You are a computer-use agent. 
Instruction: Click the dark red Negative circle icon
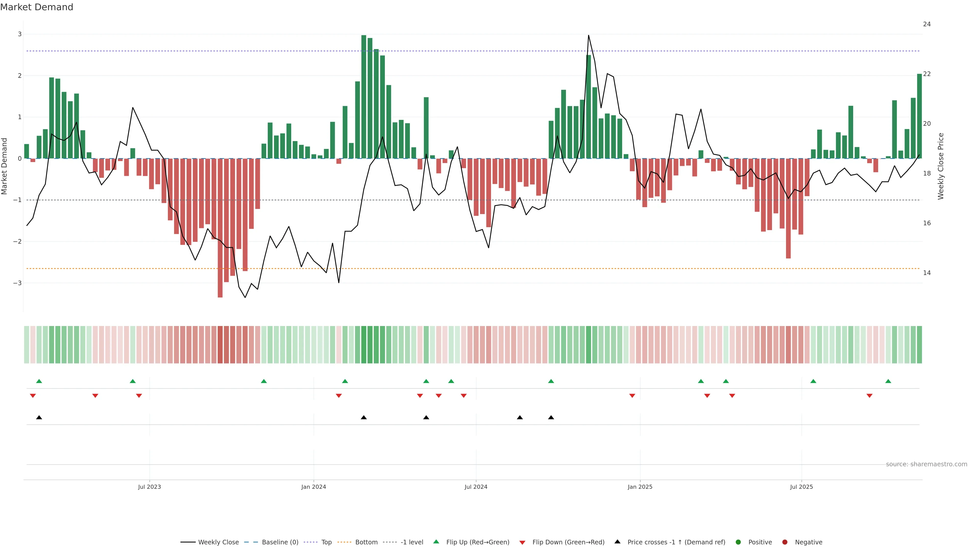coord(785,542)
